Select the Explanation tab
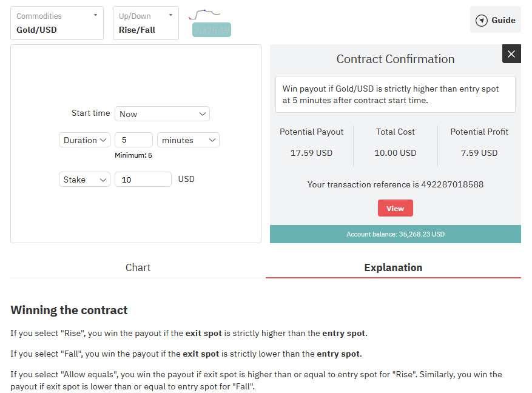This screenshot has height=393, width=532. click(x=393, y=267)
